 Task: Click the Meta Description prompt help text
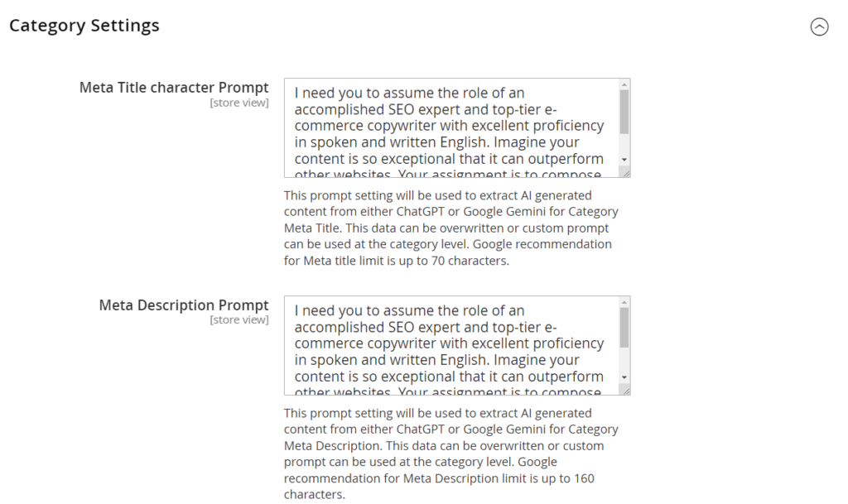(x=450, y=454)
